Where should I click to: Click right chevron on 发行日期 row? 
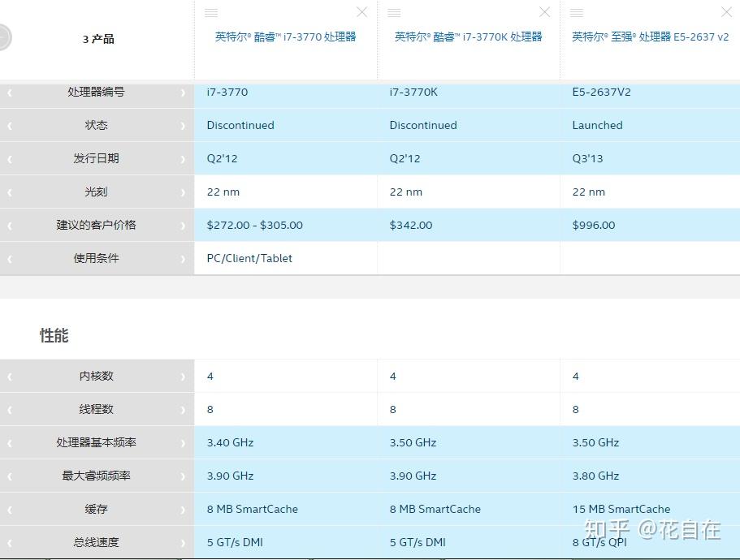[x=183, y=159]
